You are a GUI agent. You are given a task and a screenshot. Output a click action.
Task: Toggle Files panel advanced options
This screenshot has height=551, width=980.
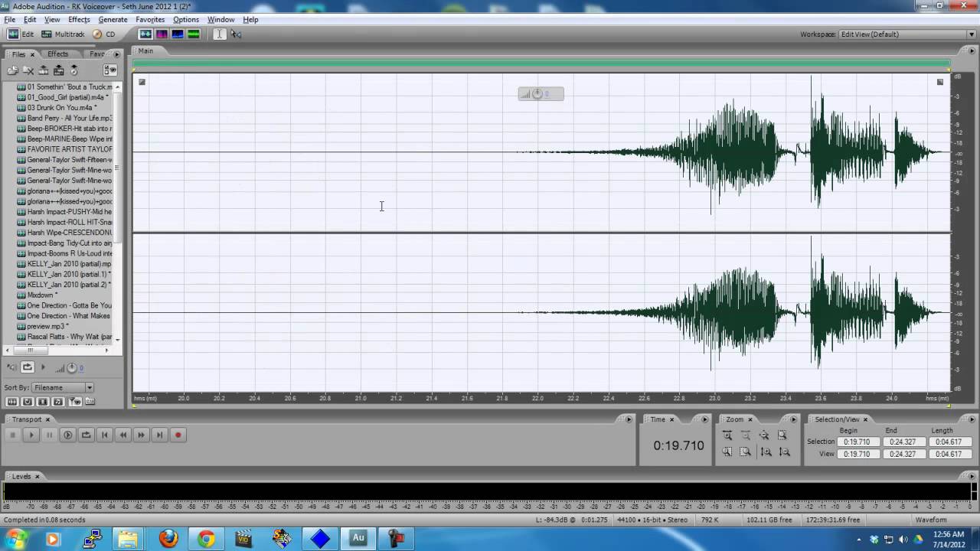click(110, 70)
